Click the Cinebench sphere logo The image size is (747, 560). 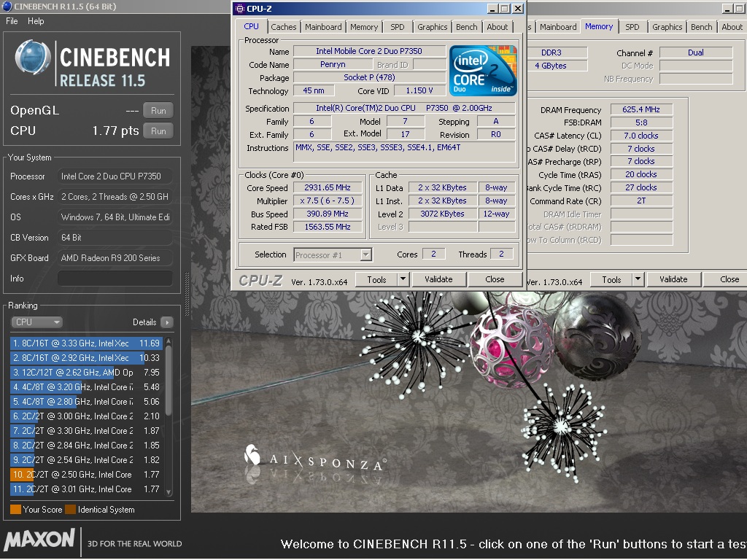pyautogui.click(x=33, y=58)
